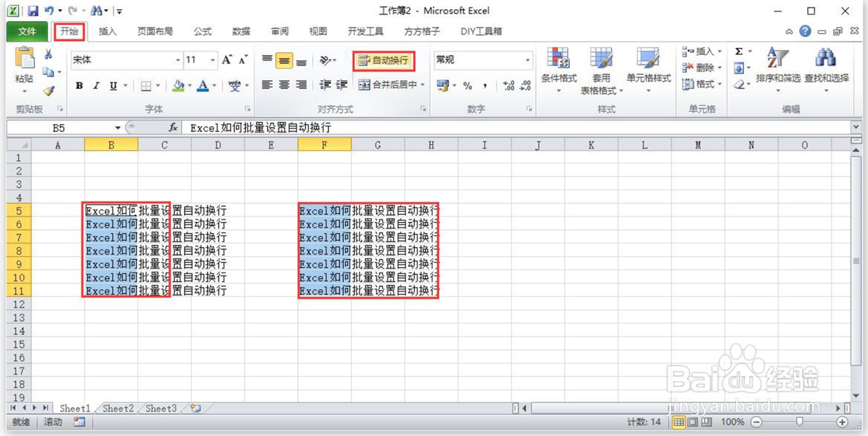The image size is (868, 436).
Task: Click the Save icon in quick access toolbar
Action: point(33,11)
